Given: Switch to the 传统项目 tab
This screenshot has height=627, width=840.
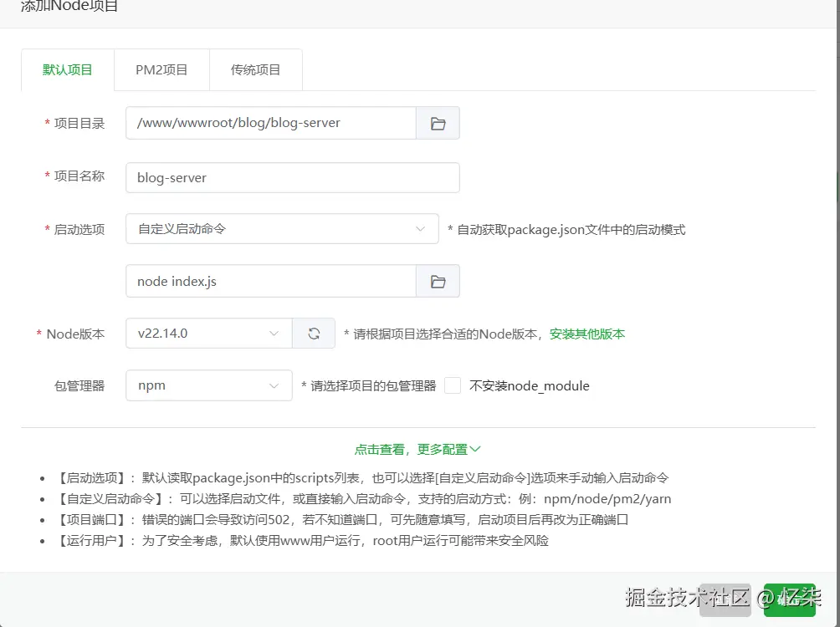Looking at the screenshot, I should 255,69.
